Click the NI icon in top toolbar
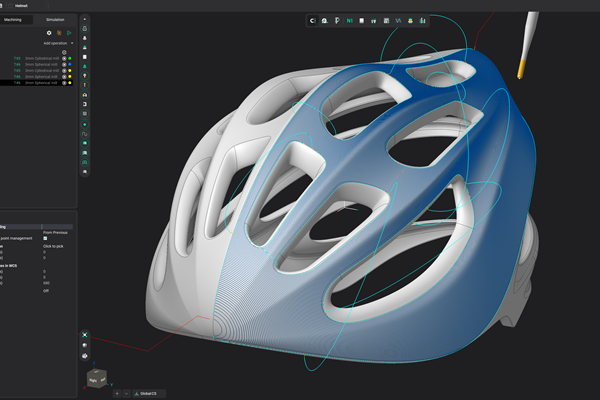 click(350, 19)
